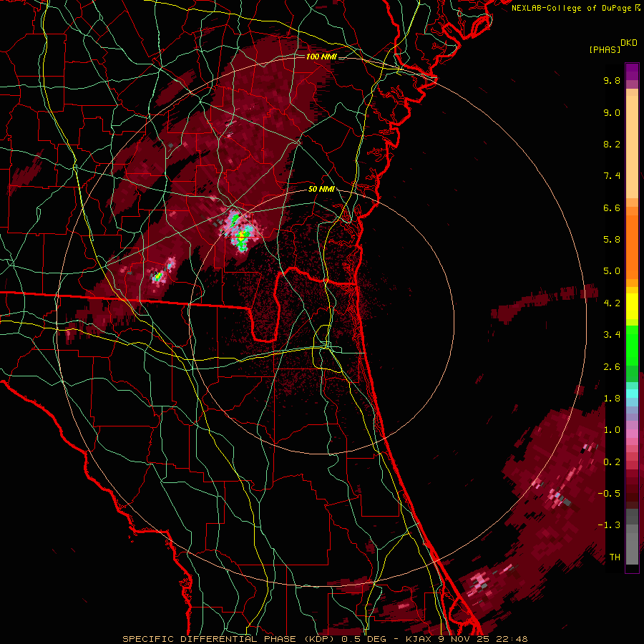Image resolution: width=644 pixels, height=644 pixels.
Task: Click the NEXLAB-College of DuPage header text
Action: tap(575, 8)
